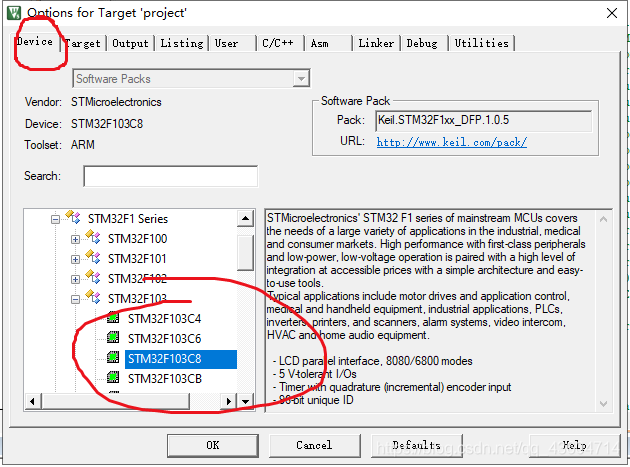This screenshot has height=467, width=630.
Task: Select STM32F103C8 in device tree
Action: 181,359
